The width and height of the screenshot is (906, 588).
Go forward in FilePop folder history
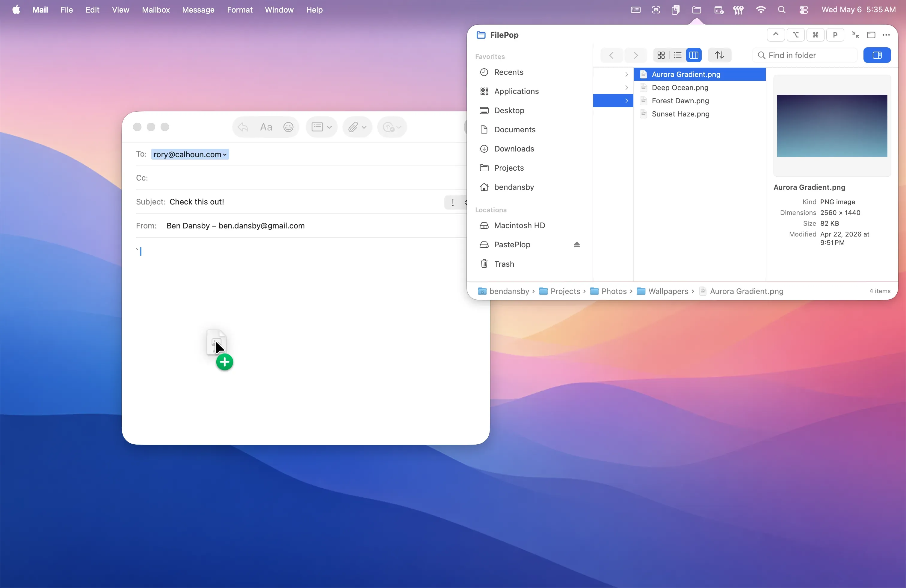635,55
